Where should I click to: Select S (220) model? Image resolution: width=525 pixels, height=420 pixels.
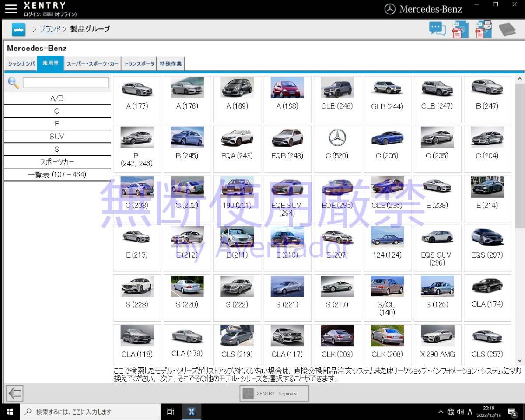(187, 298)
